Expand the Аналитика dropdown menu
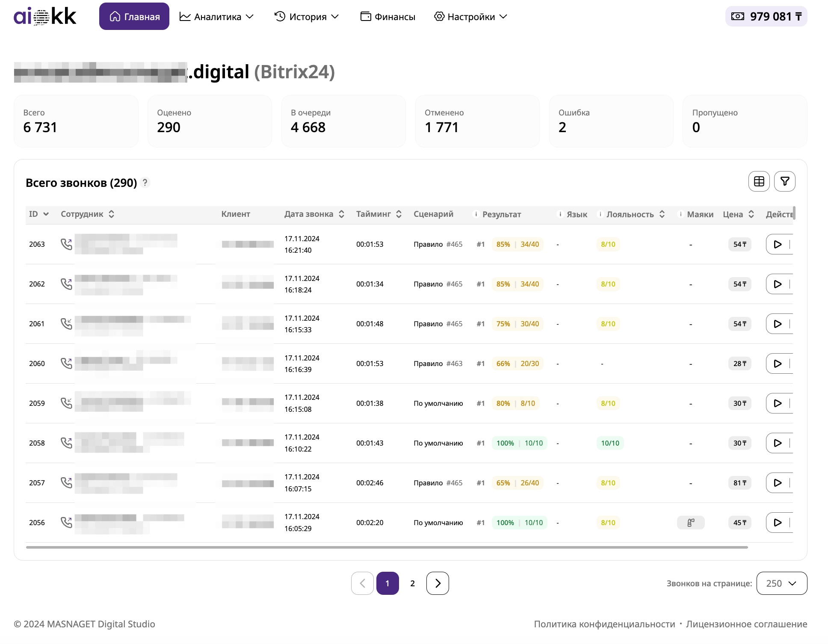The width and height of the screenshot is (828, 644). (x=216, y=17)
